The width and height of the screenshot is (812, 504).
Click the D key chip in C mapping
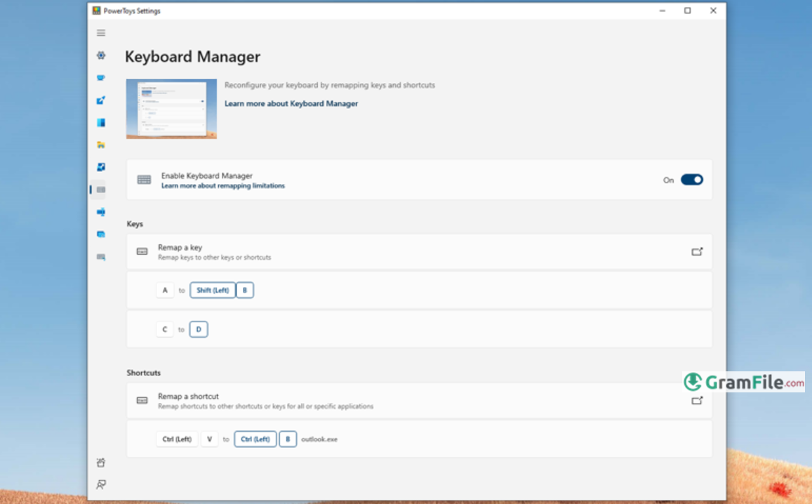click(199, 329)
